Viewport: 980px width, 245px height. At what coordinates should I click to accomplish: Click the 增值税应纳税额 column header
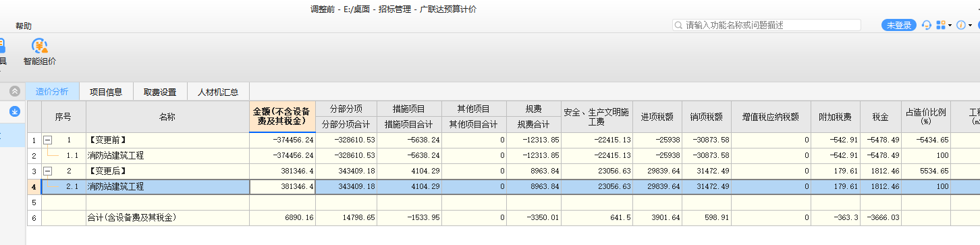pos(771,117)
